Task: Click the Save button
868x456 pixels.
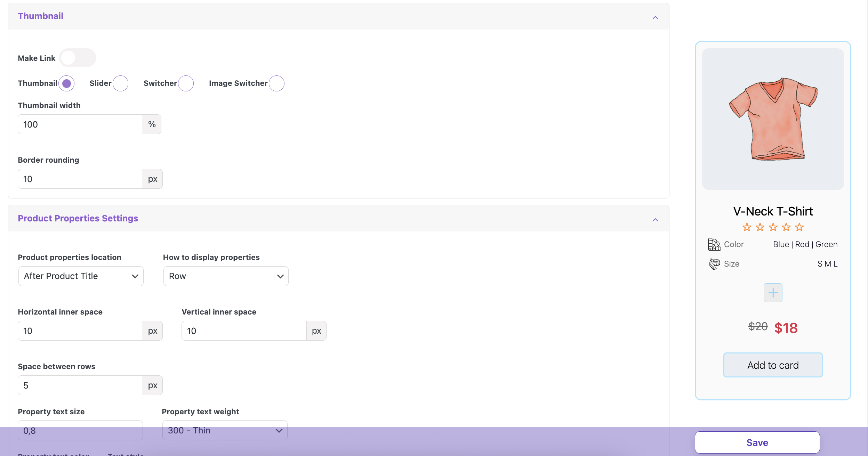Action: 757,442
